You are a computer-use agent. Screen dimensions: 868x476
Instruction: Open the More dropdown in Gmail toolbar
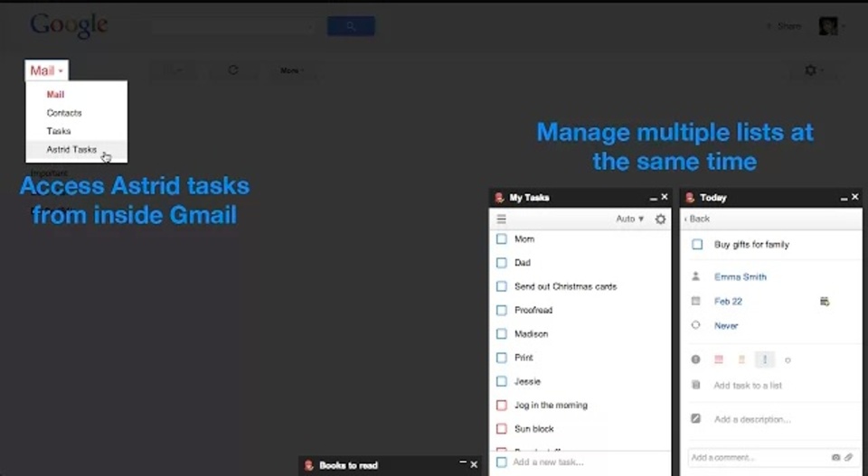(292, 70)
